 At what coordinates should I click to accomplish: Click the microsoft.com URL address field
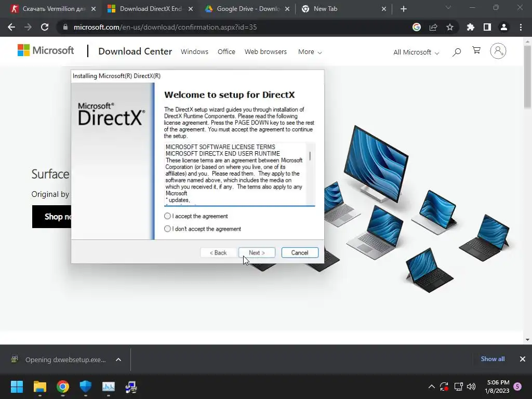(165, 27)
